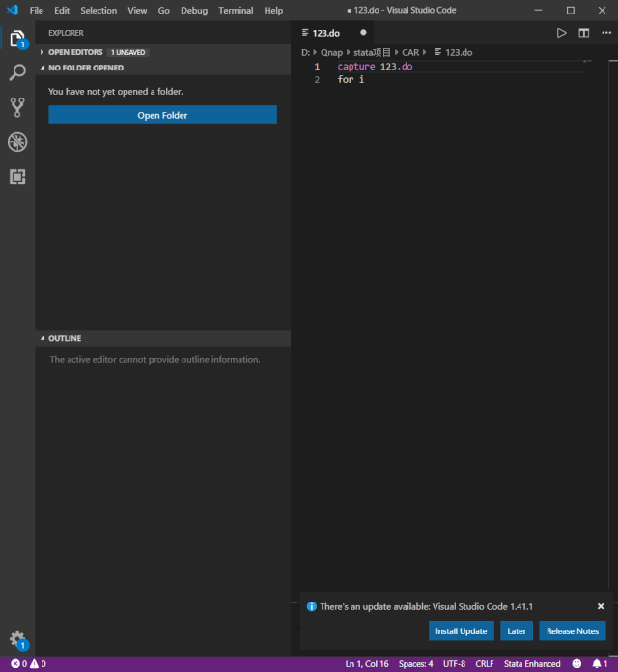The height and width of the screenshot is (672, 618).
Task: Open the Search view icon
Action: tap(17, 72)
